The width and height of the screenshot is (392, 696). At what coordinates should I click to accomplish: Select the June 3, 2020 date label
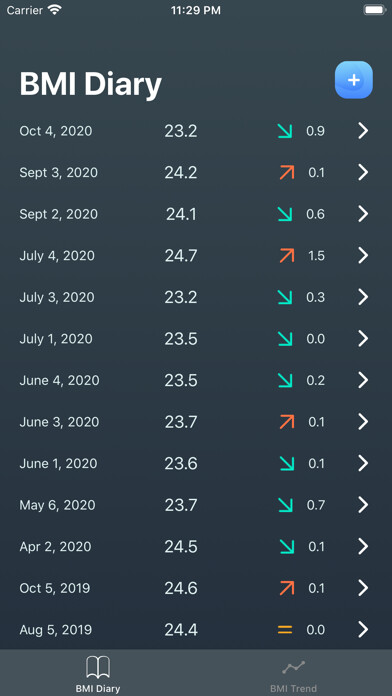pyautogui.click(x=59, y=422)
